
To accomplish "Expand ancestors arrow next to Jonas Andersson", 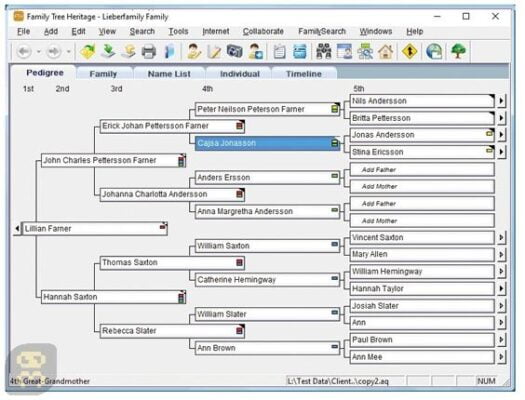I will 501,135.
